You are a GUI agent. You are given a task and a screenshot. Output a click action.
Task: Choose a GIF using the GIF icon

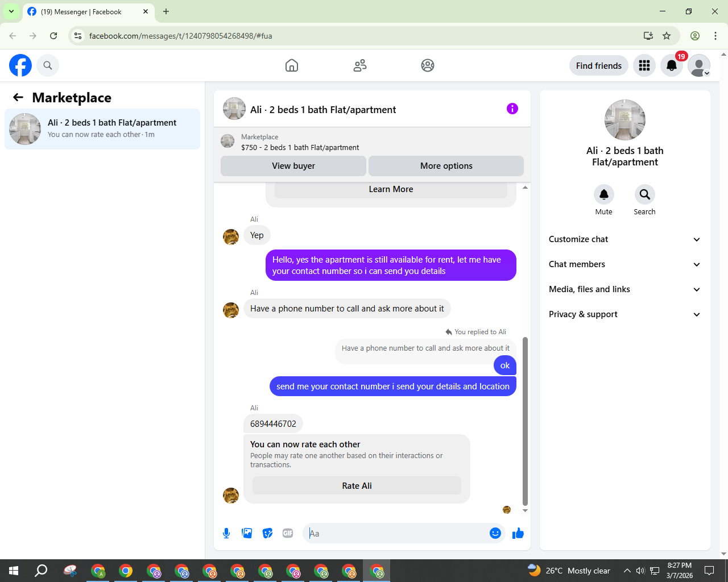click(x=288, y=533)
